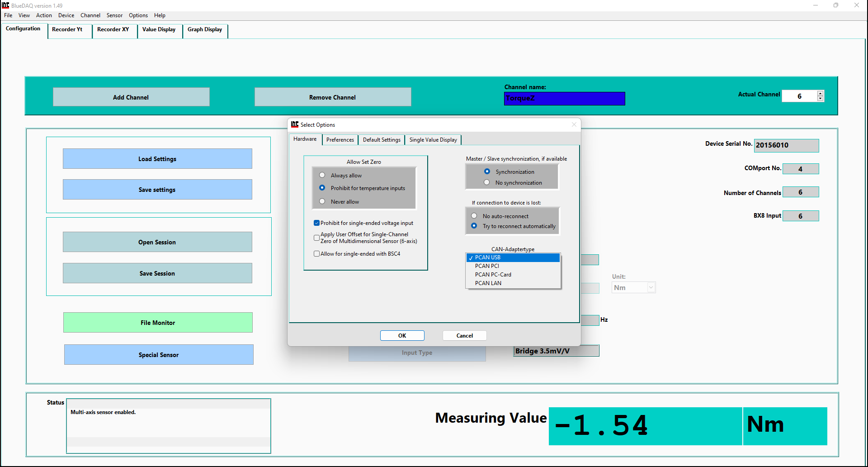868x467 pixels.
Task: Click the BlueDAQ app icon in title bar
Action: point(5,5)
